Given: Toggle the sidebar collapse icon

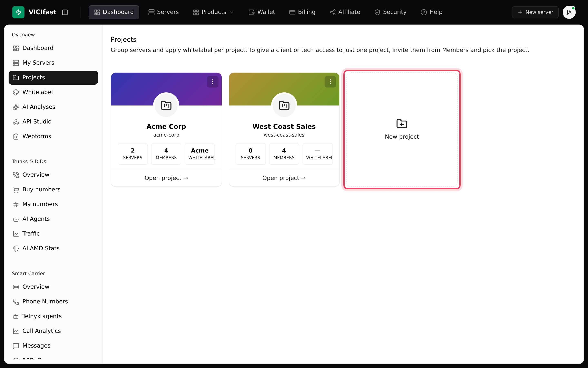Looking at the screenshot, I should pos(65,12).
